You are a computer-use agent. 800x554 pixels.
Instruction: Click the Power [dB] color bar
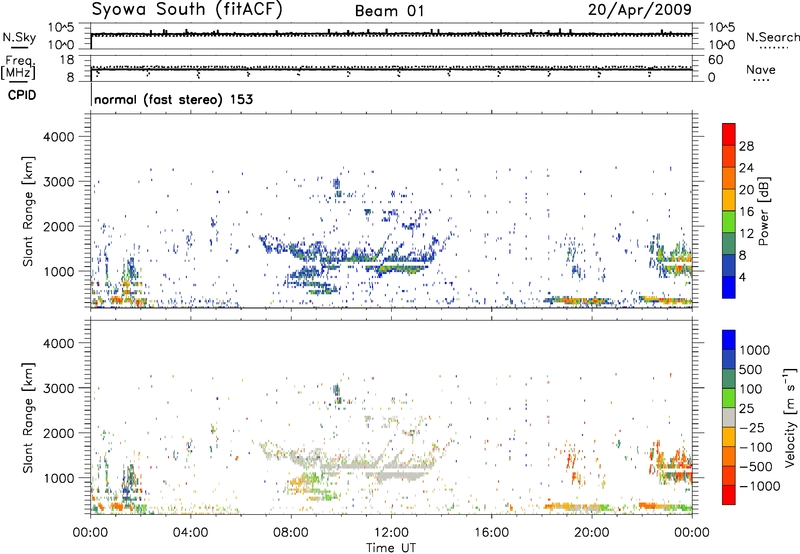coord(729,211)
